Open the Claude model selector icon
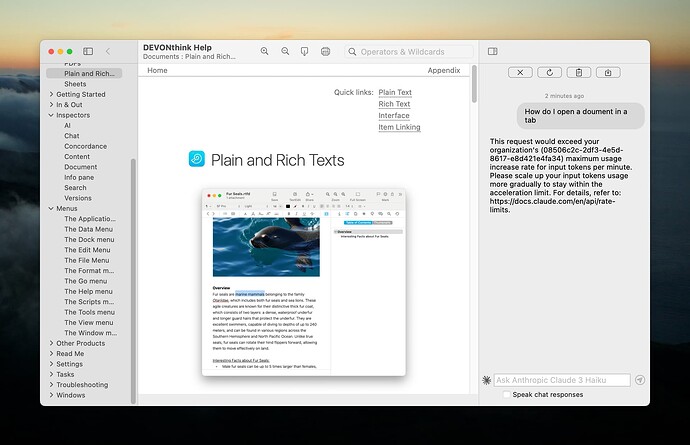Viewport: 690px width, 445px height. click(486, 380)
